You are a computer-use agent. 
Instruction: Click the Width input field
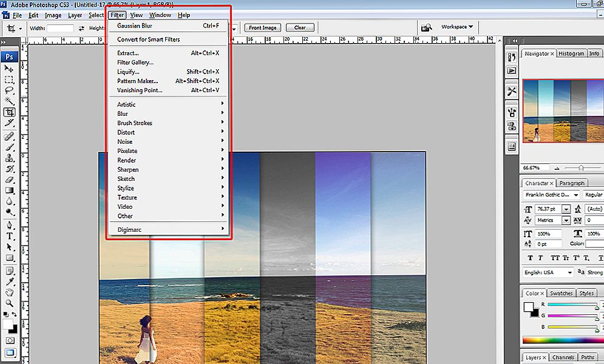click(x=60, y=28)
